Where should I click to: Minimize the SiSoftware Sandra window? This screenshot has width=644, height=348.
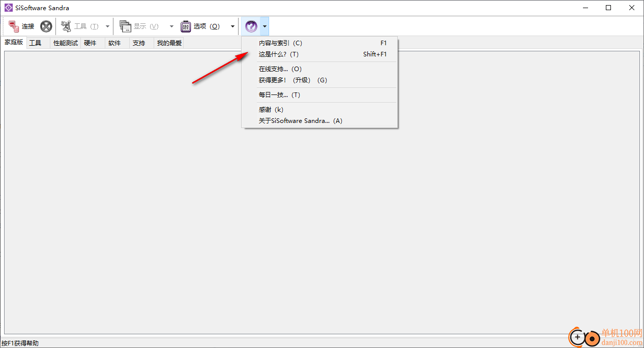click(585, 8)
